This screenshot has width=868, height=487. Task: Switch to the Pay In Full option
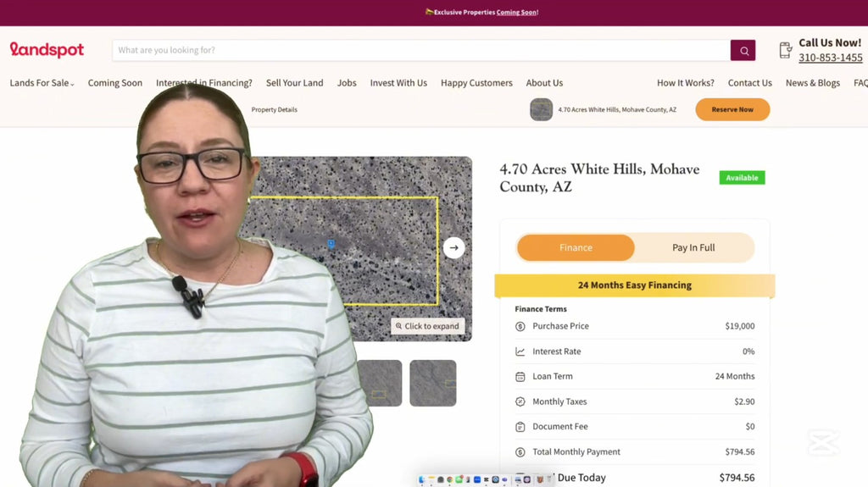click(x=693, y=248)
